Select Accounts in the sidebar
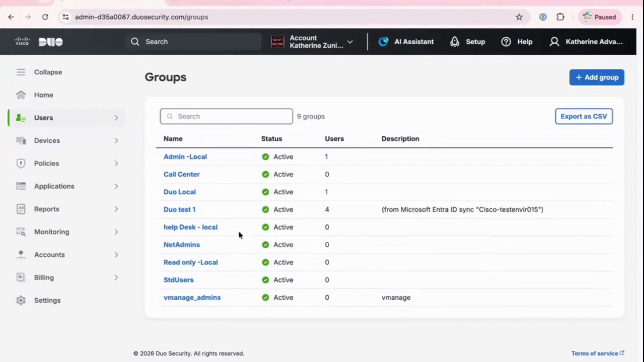Image resolution: width=644 pixels, height=362 pixels. (67, 255)
